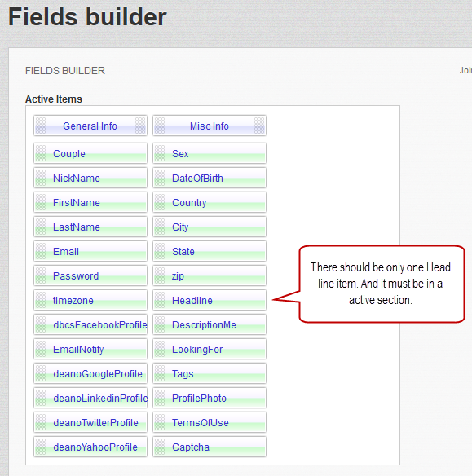
Task: Open the DateOfBirth field item
Action: click(210, 178)
